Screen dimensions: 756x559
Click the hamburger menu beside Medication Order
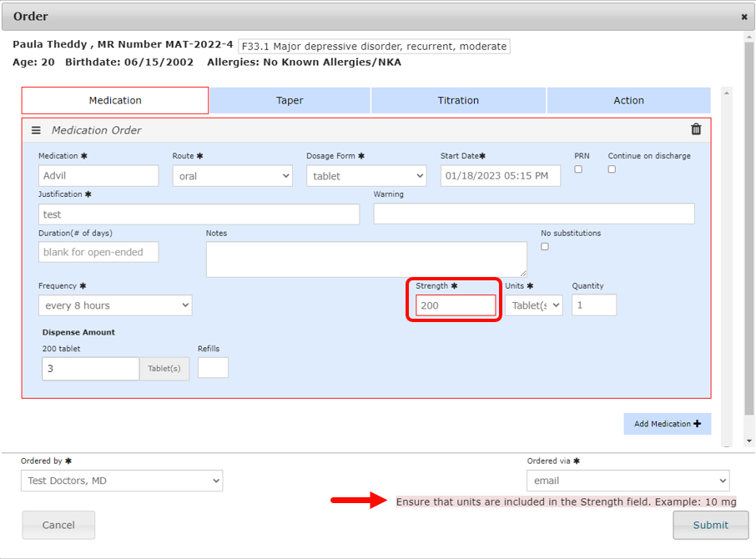pyautogui.click(x=36, y=130)
